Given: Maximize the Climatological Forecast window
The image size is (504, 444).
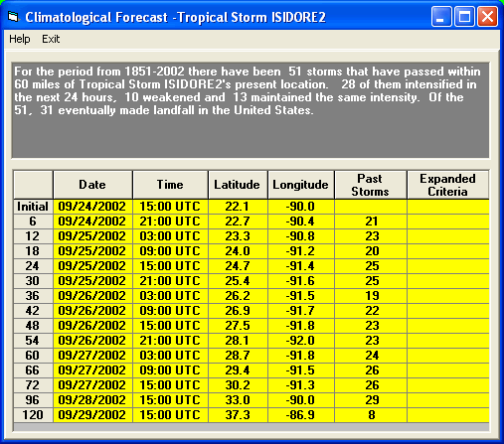Looking at the screenshot, I should coord(464,17).
